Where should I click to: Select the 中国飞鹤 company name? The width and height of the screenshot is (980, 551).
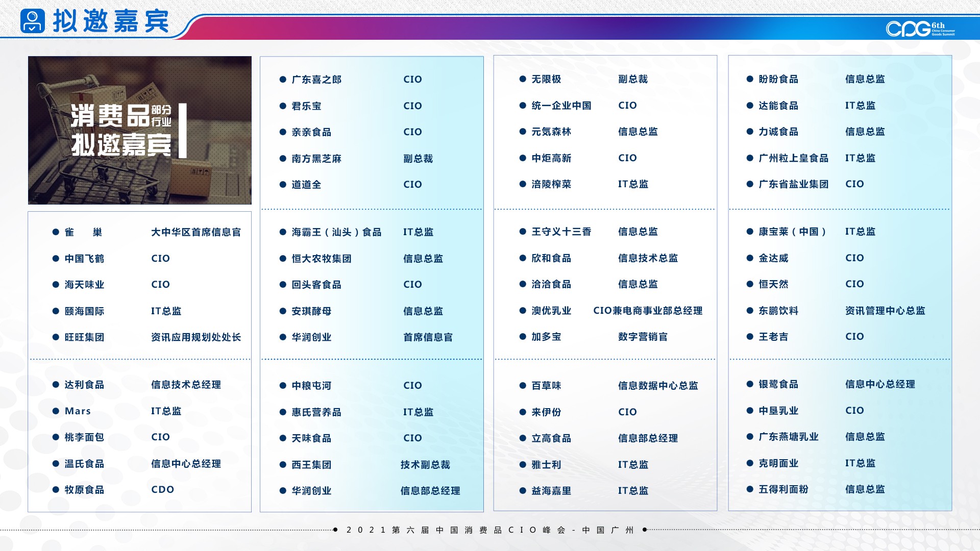(x=84, y=259)
